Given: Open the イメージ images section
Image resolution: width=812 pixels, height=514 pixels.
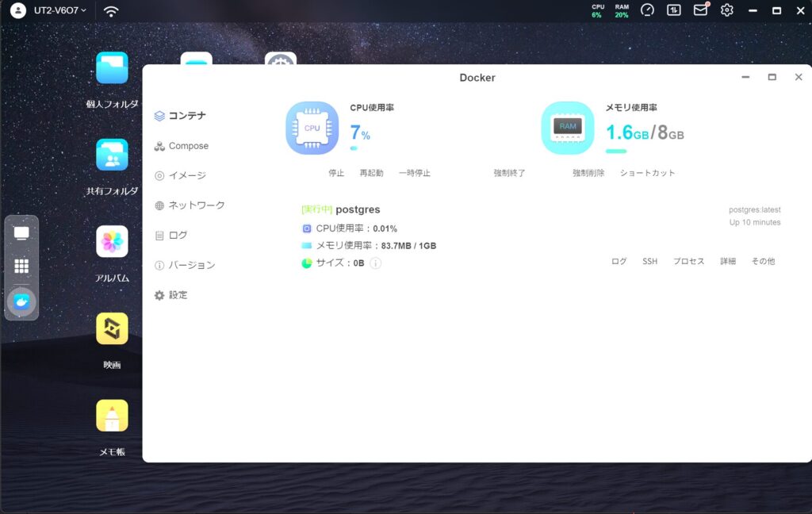Looking at the screenshot, I should [180, 175].
